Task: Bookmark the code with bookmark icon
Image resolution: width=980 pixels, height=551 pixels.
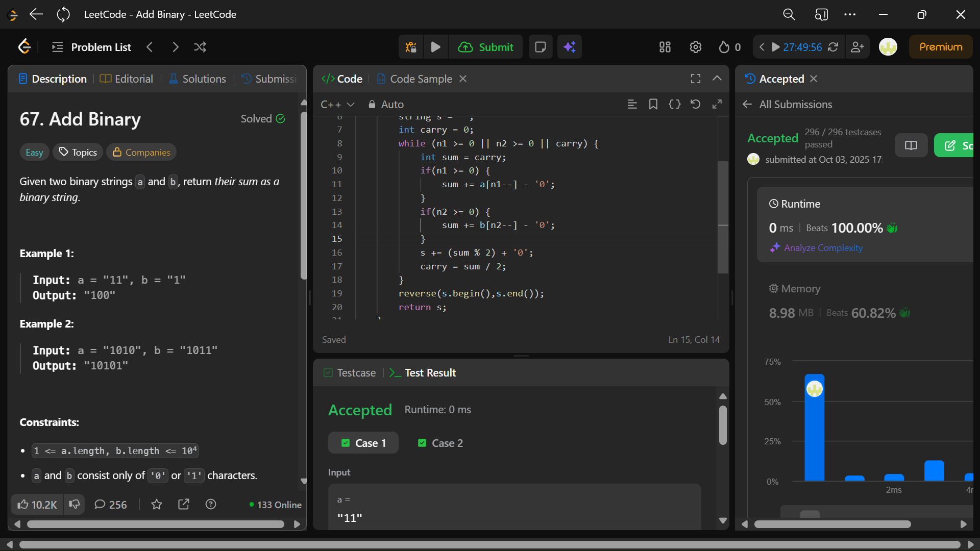Action: pyautogui.click(x=653, y=104)
